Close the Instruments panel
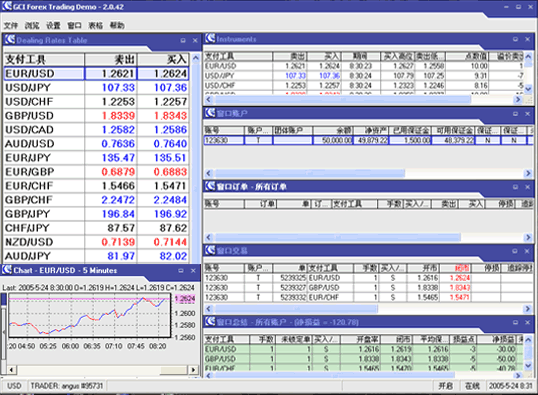This screenshot has height=395, width=538. pos(528,39)
